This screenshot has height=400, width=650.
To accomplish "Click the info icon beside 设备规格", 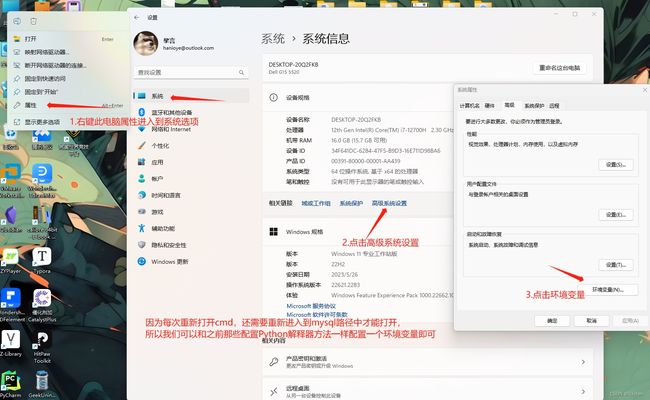I will (x=273, y=97).
